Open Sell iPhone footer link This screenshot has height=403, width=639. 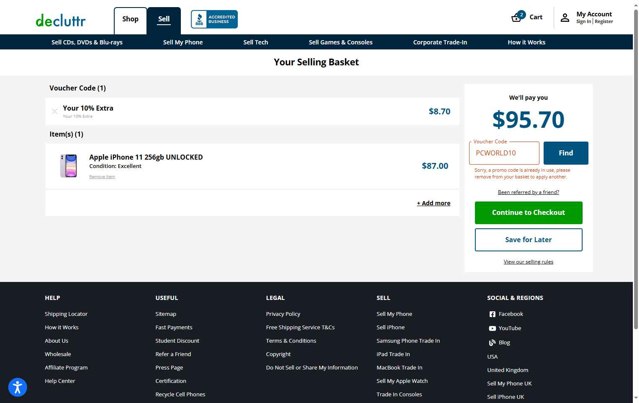[x=390, y=327]
